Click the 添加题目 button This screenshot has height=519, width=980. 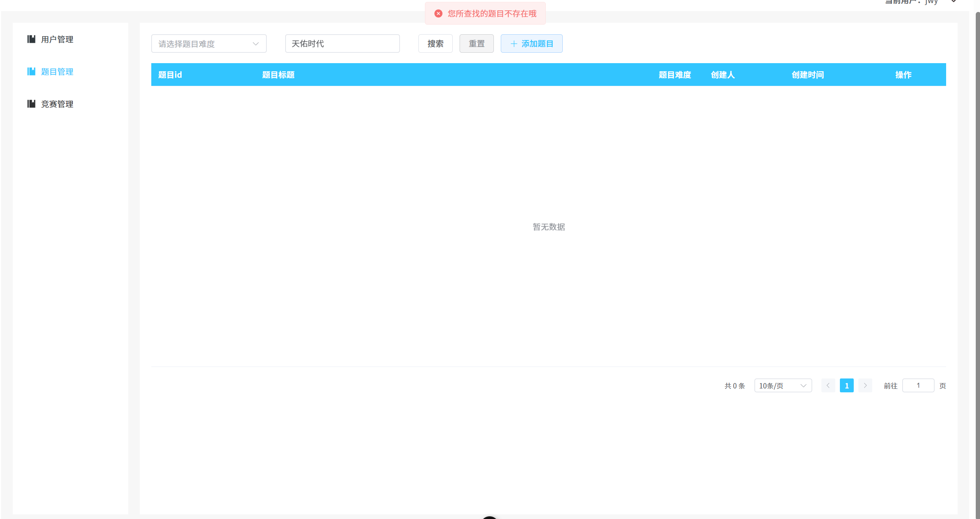(532, 44)
